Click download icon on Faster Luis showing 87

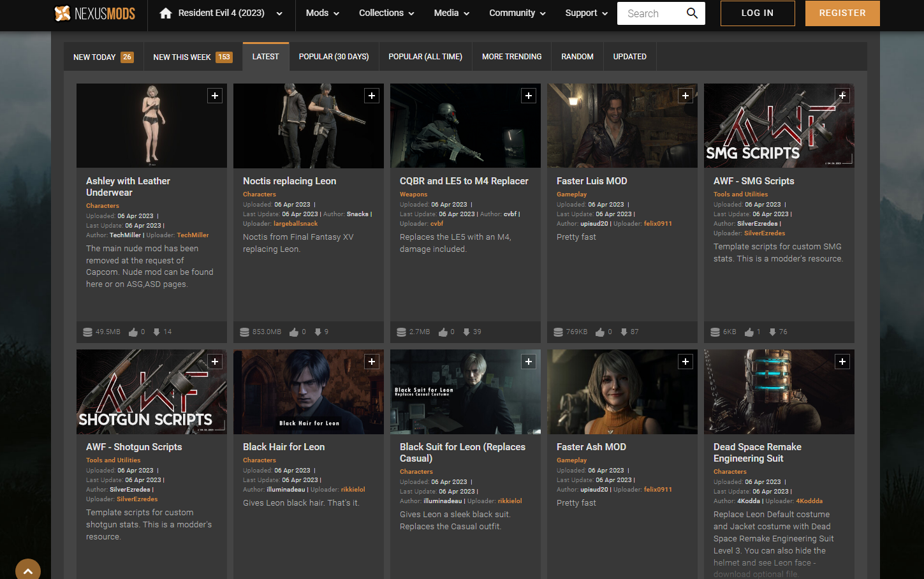(624, 332)
